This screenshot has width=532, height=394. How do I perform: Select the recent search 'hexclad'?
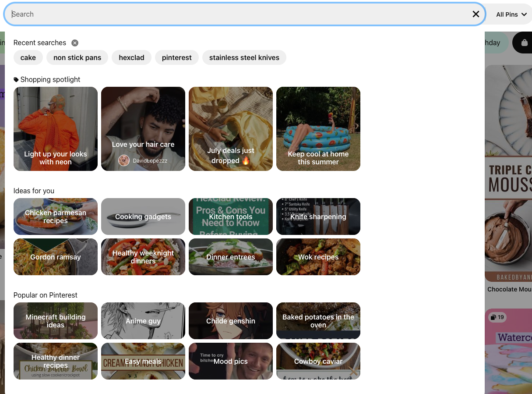[131, 57]
